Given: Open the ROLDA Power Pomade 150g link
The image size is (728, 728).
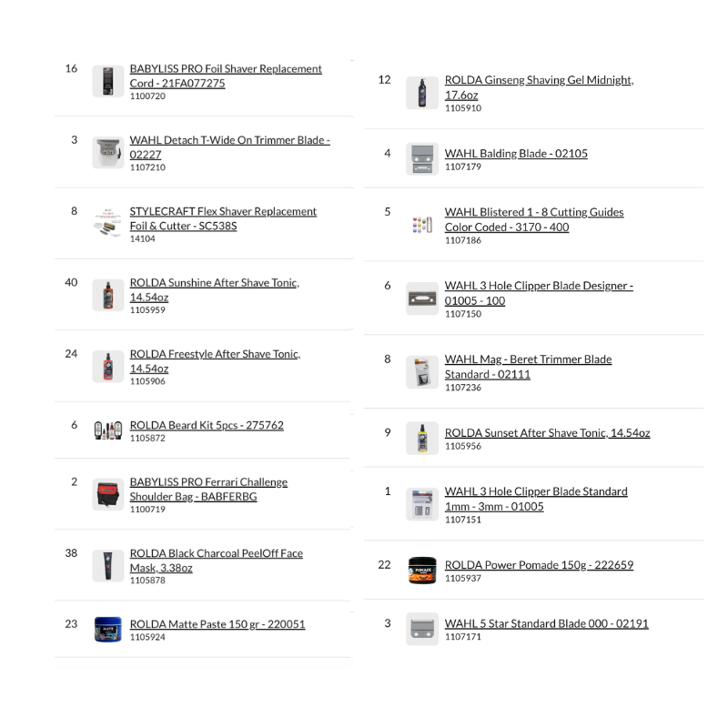Looking at the screenshot, I should click(539, 565).
